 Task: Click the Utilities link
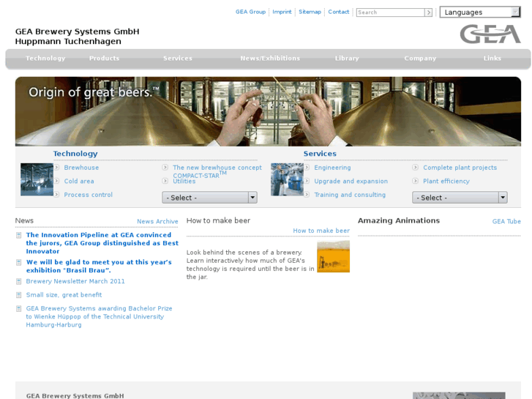(x=184, y=182)
